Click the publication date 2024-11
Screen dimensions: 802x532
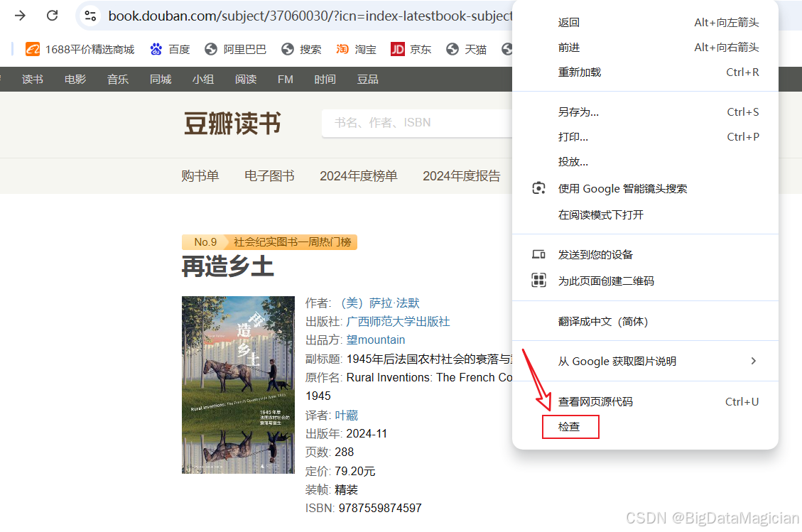click(367, 434)
